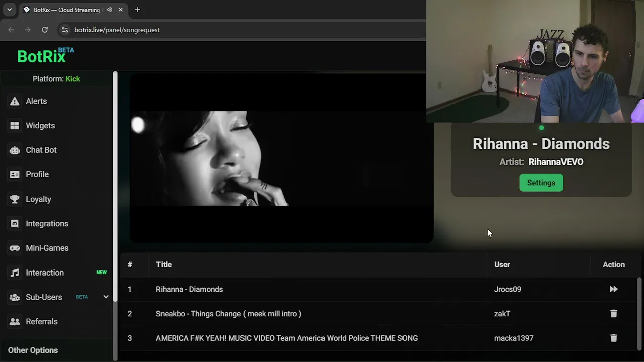The width and height of the screenshot is (644, 362).
Task: Click the green Settings button
Action: click(541, 183)
